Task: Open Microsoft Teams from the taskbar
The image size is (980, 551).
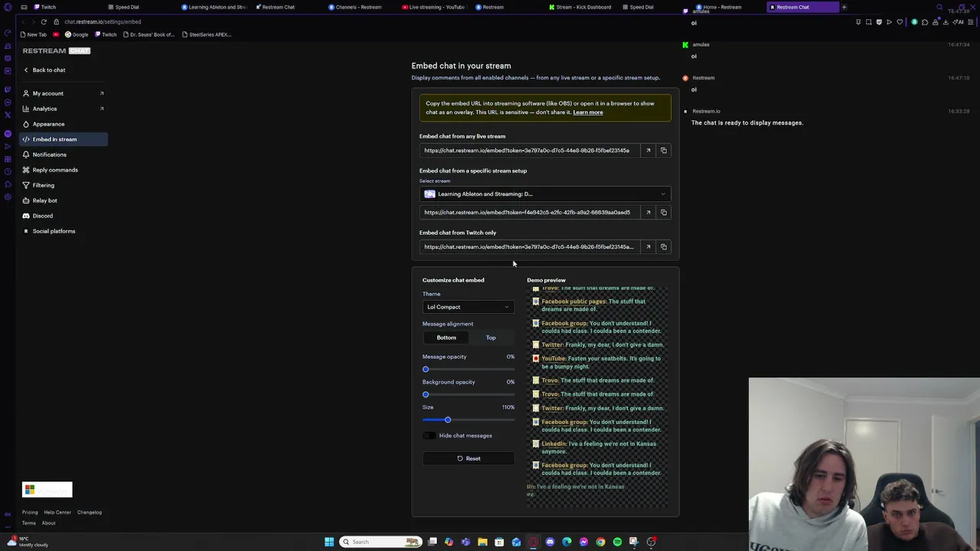Action: click(x=465, y=542)
